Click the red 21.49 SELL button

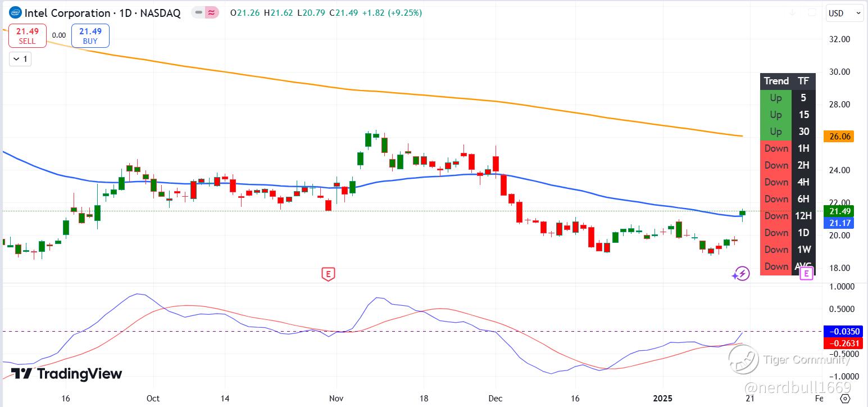pos(27,37)
